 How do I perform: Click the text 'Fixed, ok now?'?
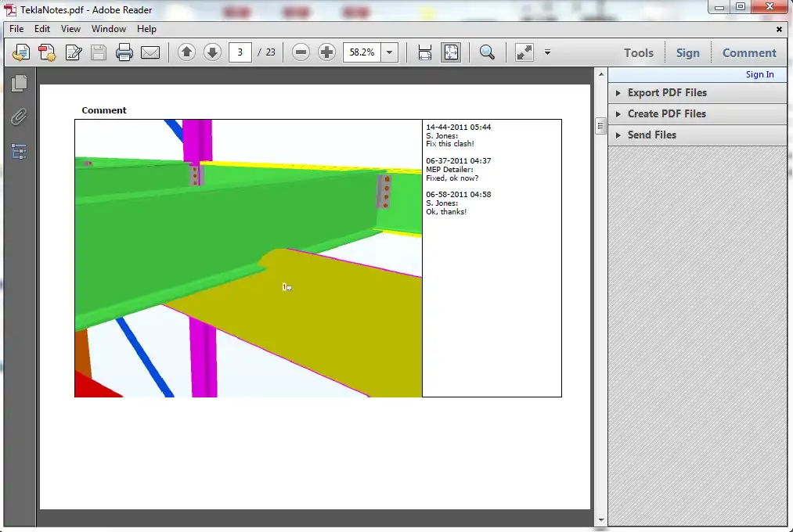tap(452, 178)
